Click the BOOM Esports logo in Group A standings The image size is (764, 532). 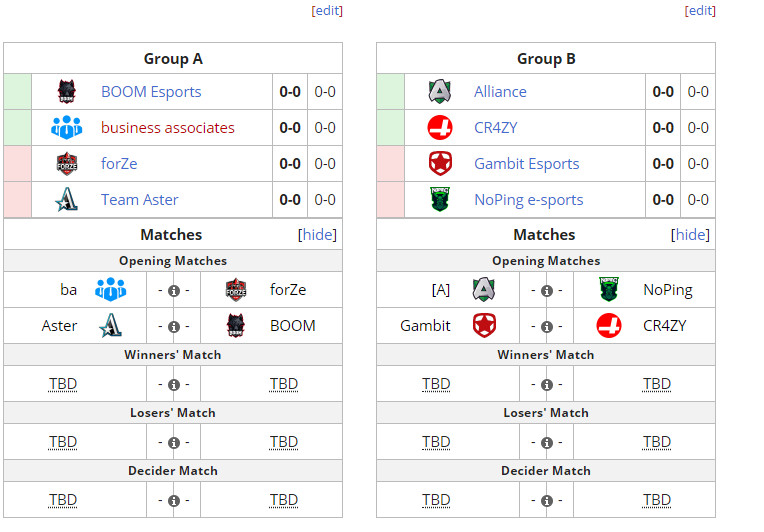pyautogui.click(x=67, y=92)
